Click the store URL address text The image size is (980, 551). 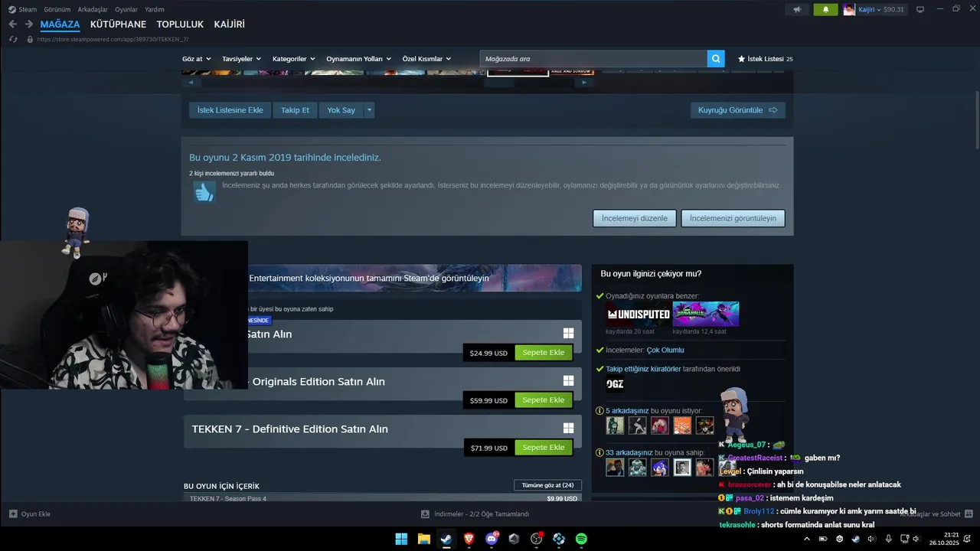[113, 39]
